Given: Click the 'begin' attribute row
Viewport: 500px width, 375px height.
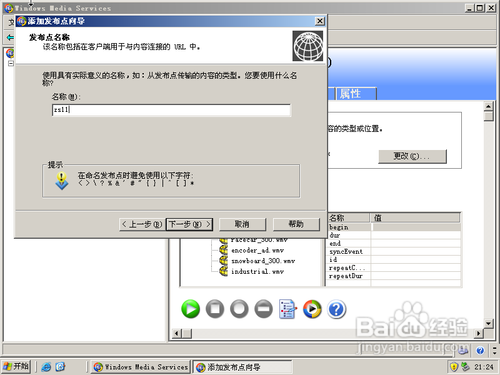Looking at the screenshot, I should [394, 227].
